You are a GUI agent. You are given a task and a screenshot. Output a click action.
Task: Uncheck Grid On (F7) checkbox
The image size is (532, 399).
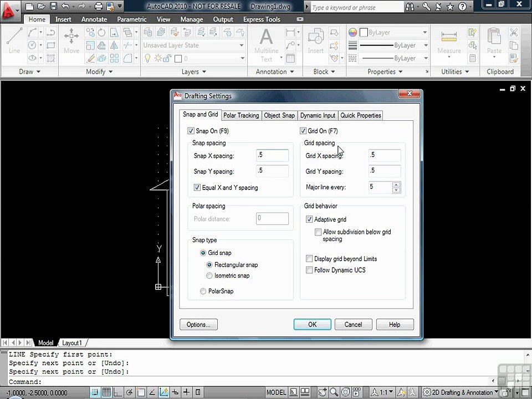[x=303, y=131]
